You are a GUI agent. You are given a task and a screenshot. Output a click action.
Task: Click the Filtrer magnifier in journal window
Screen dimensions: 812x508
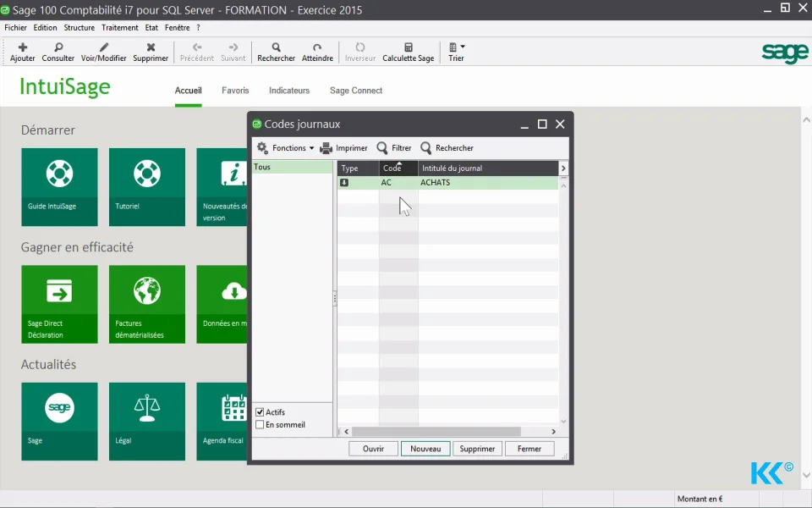pyautogui.click(x=382, y=148)
